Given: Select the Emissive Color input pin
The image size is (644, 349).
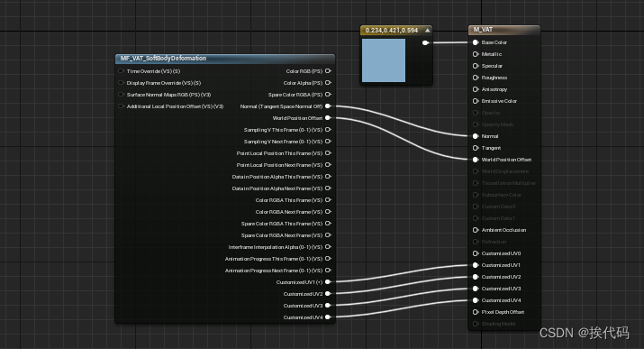Looking at the screenshot, I should (476, 101).
